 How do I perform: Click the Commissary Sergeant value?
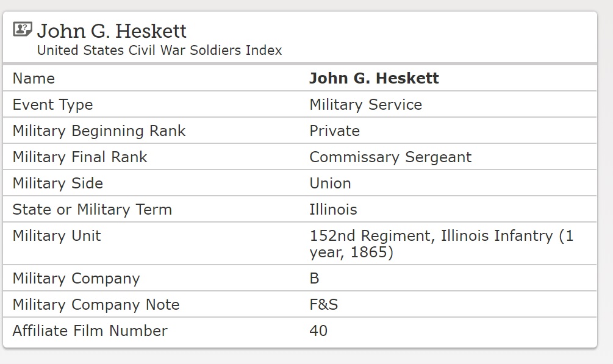[390, 157]
